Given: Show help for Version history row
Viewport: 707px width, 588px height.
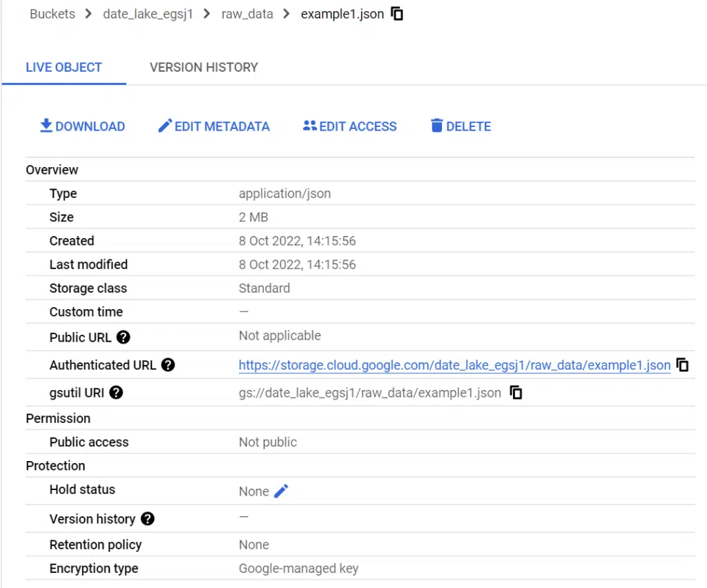Looking at the screenshot, I should [x=147, y=519].
